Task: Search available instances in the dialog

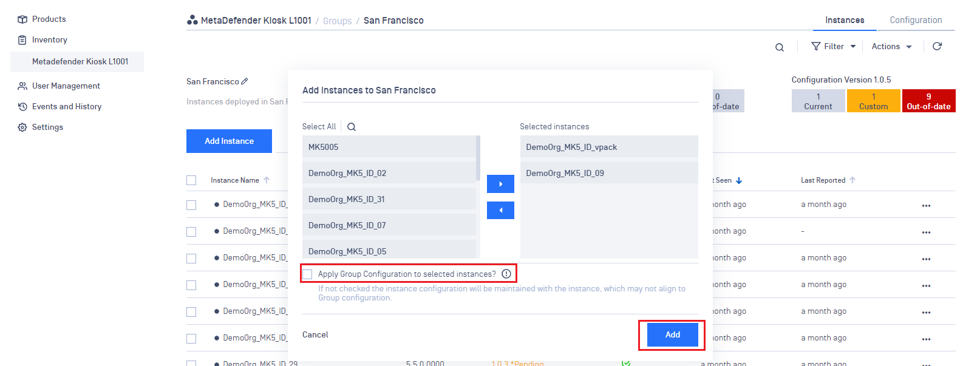Action: click(x=352, y=127)
